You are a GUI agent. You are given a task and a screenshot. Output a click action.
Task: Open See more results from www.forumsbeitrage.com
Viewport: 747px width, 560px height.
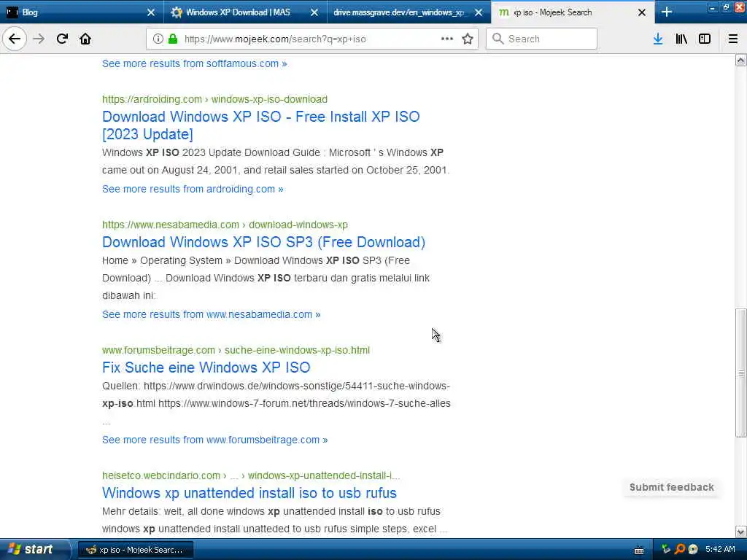tap(215, 440)
